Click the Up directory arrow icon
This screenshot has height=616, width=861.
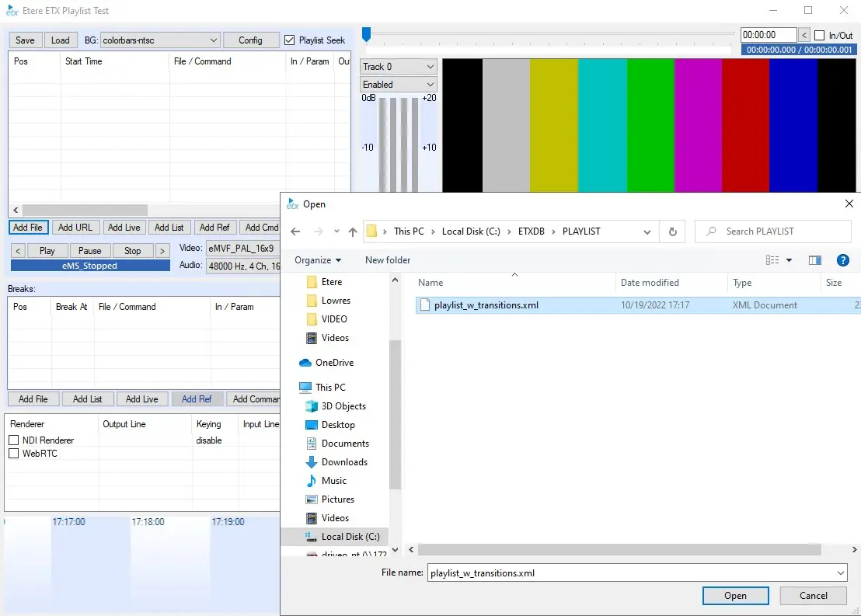point(353,231)
